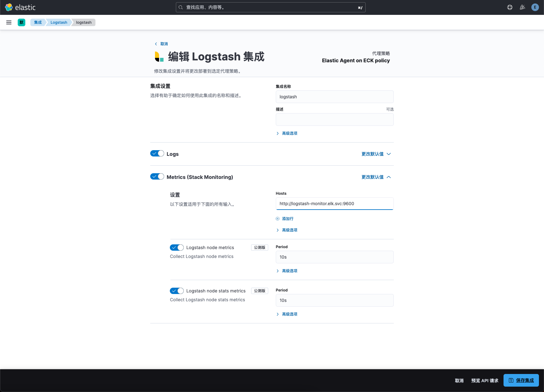Go to Logstash breadcrumb
This screenshot has height=392, width=544.
tap(59, 22)
